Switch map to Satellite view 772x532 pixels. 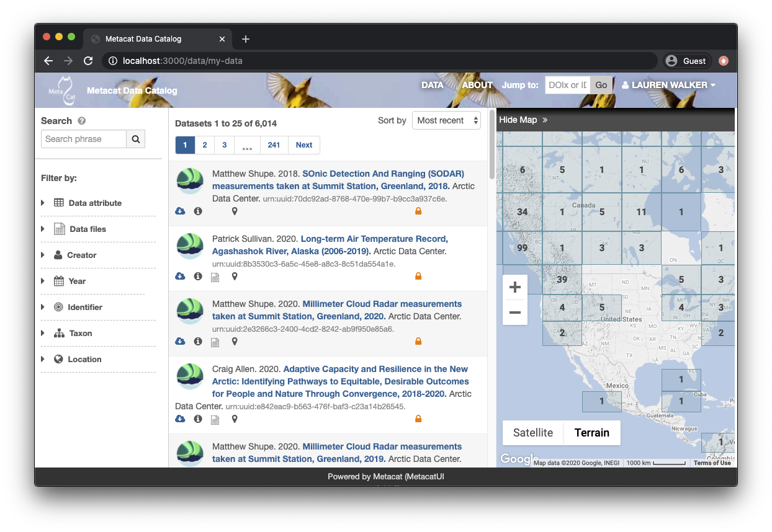coord(532,433)
